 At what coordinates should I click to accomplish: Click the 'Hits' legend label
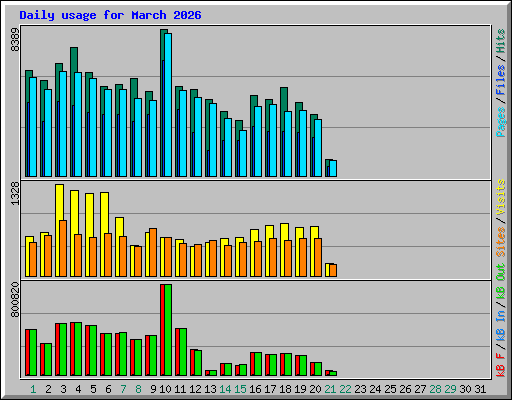pyautogui.click(x=501, y=41)
